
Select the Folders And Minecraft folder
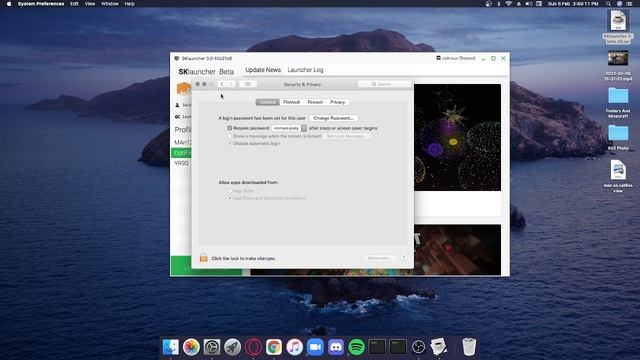point(618,102)
